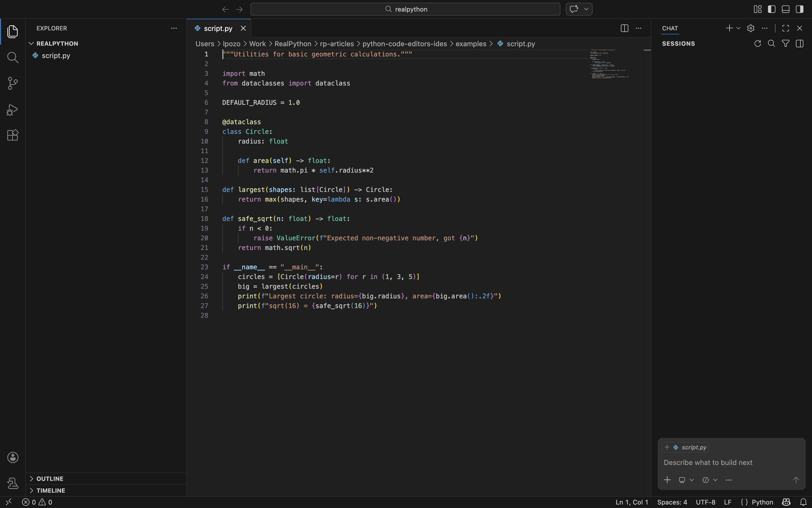Open script.py in Explorer tree
Image resolution: width=812 pixels, height=508 pixels.
pyautogui.click(x=106, y=55)
